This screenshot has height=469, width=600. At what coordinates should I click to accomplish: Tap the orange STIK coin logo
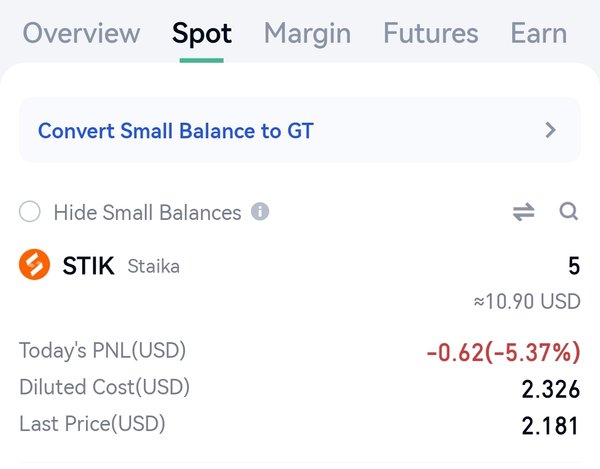pos(34,264)
